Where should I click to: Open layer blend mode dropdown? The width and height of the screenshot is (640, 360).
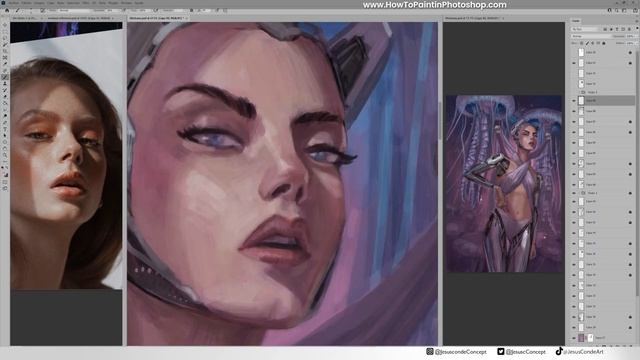[591, 36]
